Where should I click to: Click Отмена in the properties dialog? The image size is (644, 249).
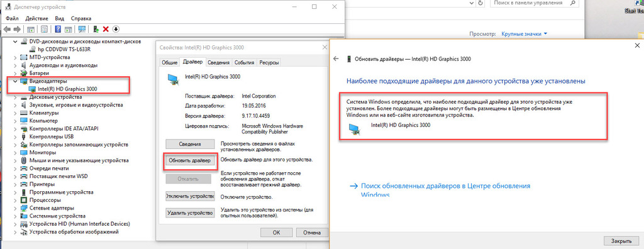pyautogui.click(x=312, y=233)
